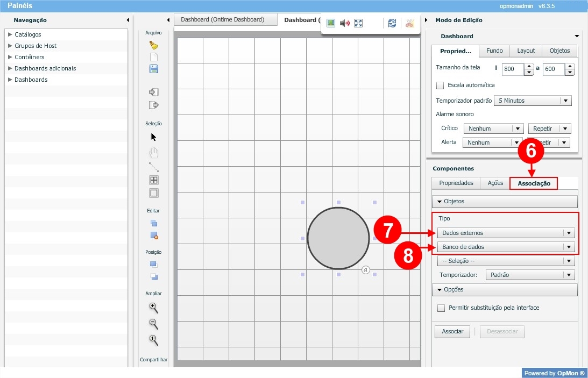Collapse the Objetos section header

pos(504,202)
